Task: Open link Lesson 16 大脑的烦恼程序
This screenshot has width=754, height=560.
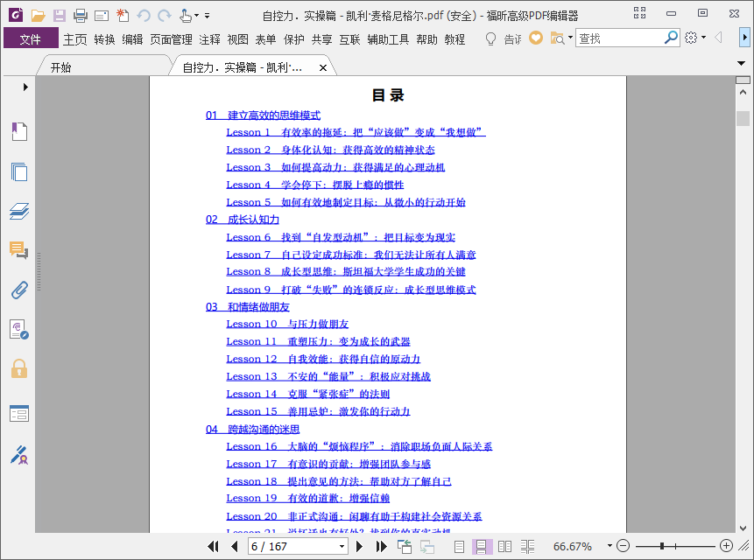Action: [359, 446]
